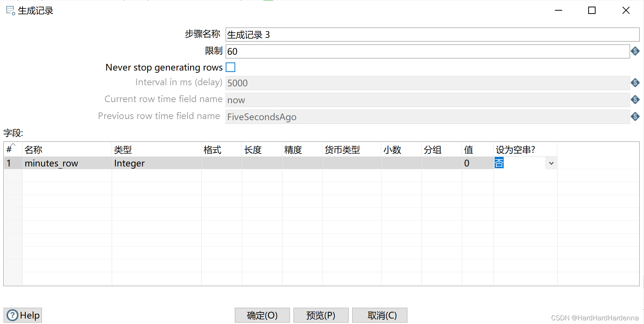The width and height of the screenshot is (644, 324).
Task: Click the variable icon beside Current row time field
Action: pyautogui.click(x=635, y=100)
